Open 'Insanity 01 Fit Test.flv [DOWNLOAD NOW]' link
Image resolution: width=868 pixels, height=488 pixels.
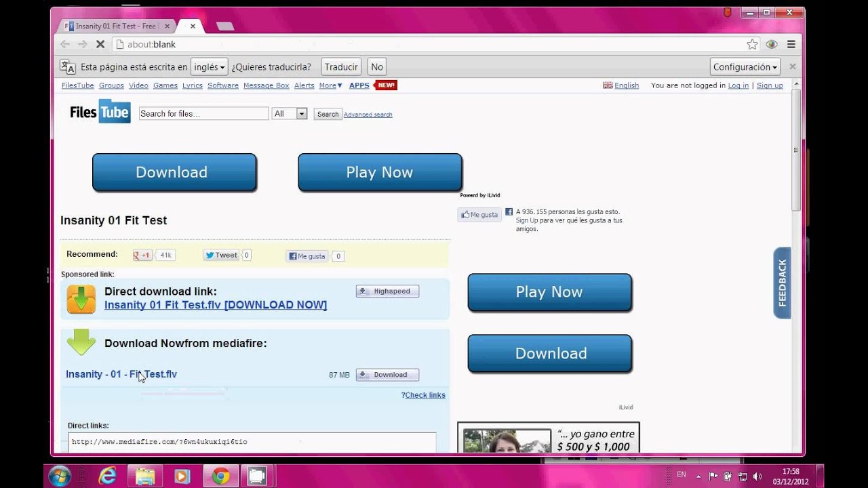pos(216,305)
